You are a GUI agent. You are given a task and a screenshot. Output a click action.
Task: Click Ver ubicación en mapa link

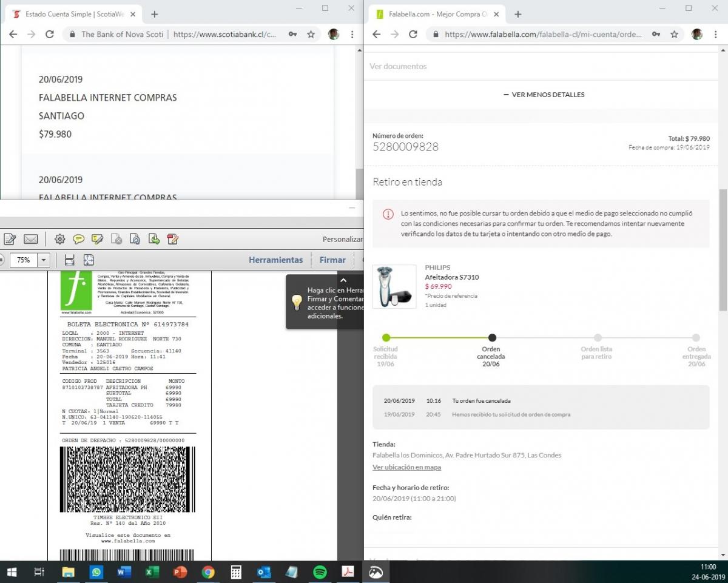point(406,467)
